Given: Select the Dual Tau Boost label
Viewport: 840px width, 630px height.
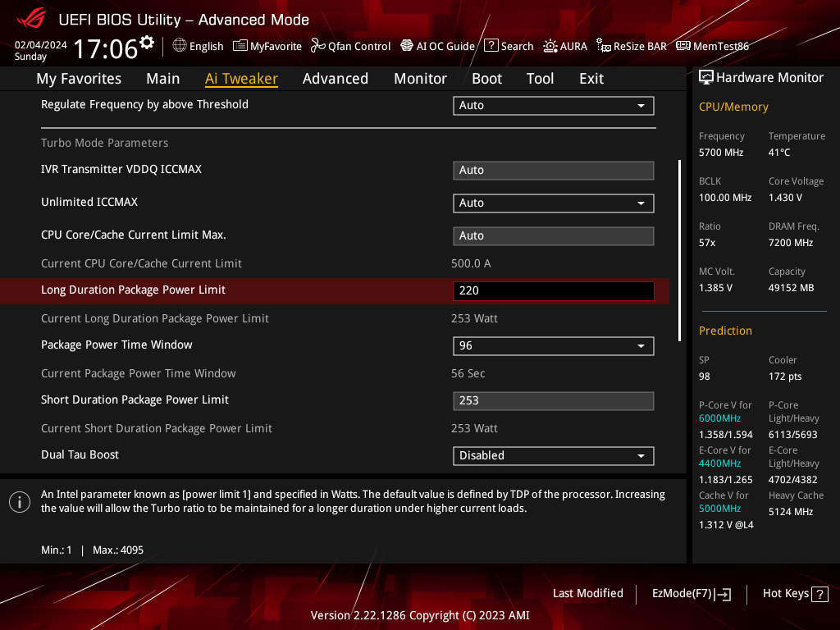Looking at the screenshot, I should [x=80, y=454].
